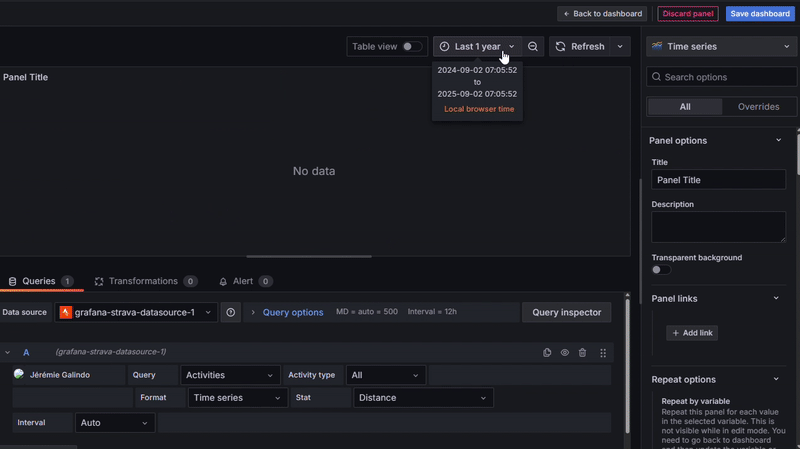This screenshot has height=449, width=800.
Task: Open the Stat Distance dropdown
Action: 423,397
